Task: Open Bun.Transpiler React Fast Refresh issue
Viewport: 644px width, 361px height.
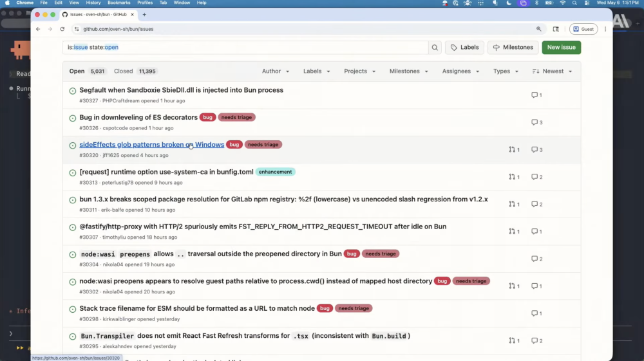Action: (x=245, y=336)
